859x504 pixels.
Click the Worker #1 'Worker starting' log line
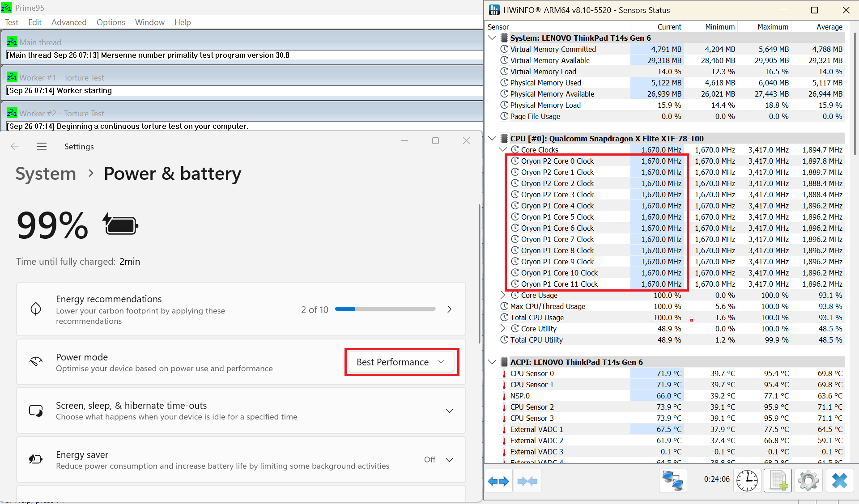point(60,90)
